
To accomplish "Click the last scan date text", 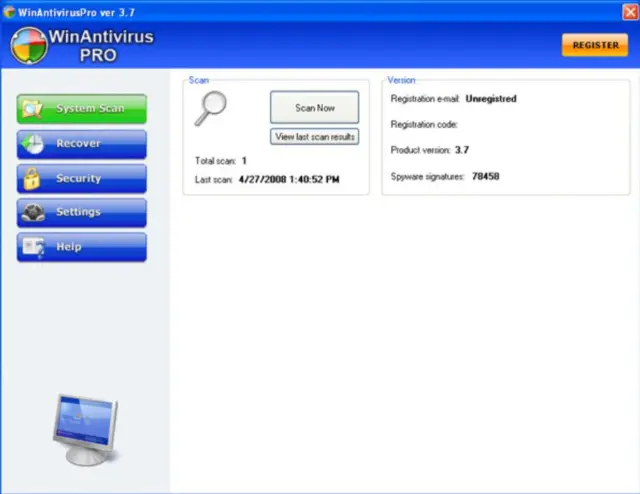I will pyautogui.click(x=289, y=180).
